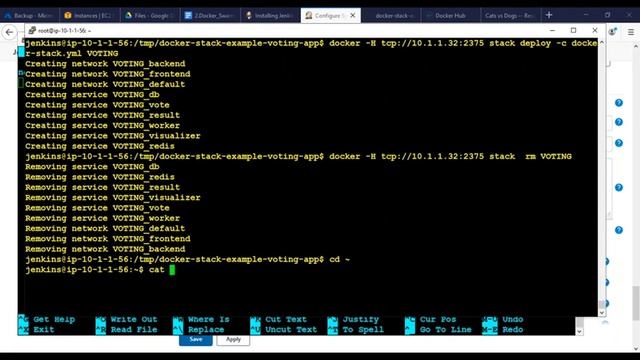Open the Docker Hub tab
This screenshot has width=640, height=360.
click(450, 16)
